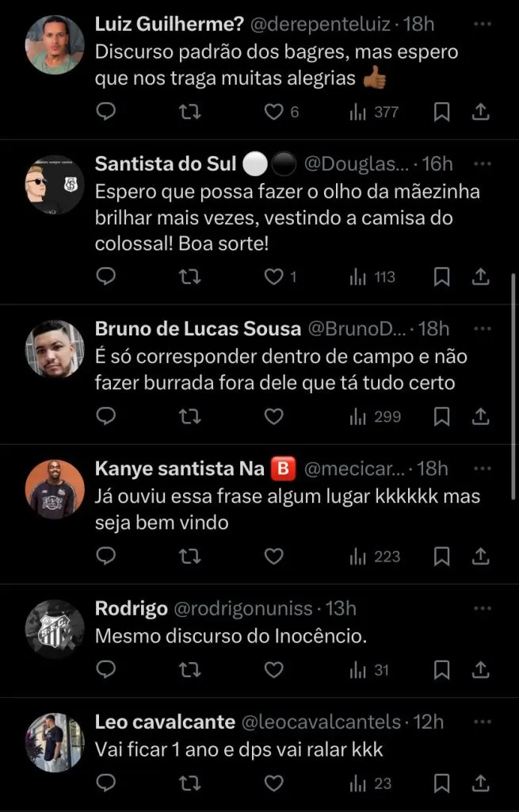Share Luiz Guilherme's tweet
This screenshot has height=812, width=519.
pyautogui.click(x=480, y=113)
